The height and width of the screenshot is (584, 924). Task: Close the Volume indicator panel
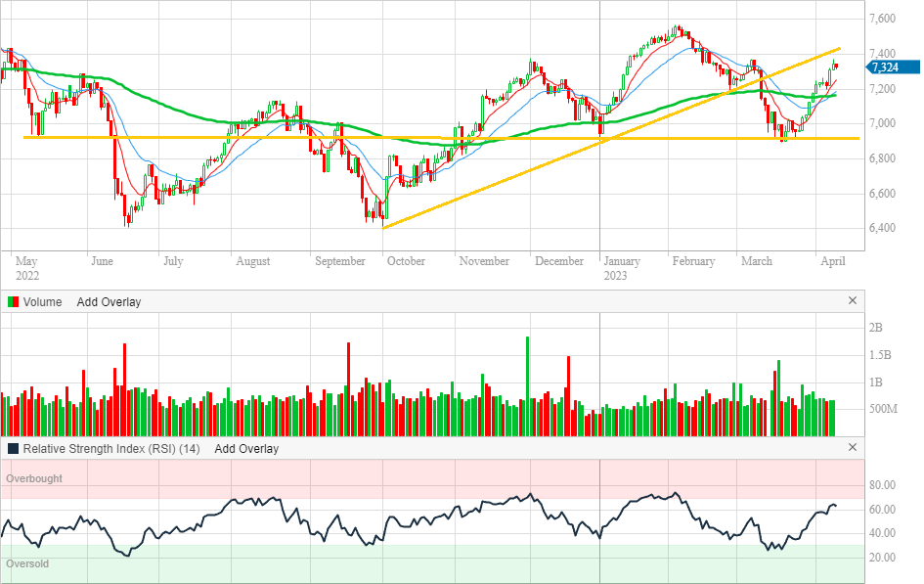tap(852, 301)
